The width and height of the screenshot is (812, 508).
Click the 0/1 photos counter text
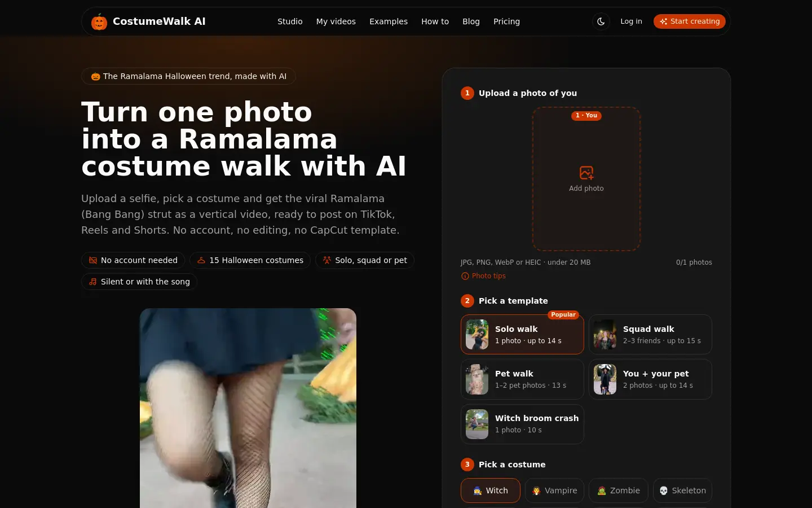pyautogui.click(x=694, y=262)
